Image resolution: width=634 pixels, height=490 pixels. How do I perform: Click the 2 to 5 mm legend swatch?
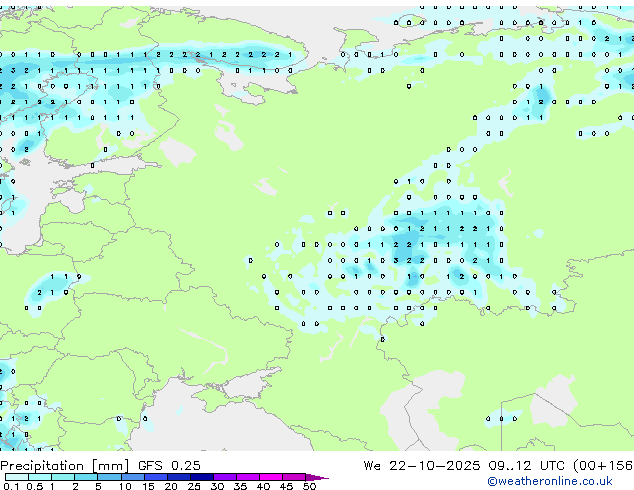click(x=86, y=477)
